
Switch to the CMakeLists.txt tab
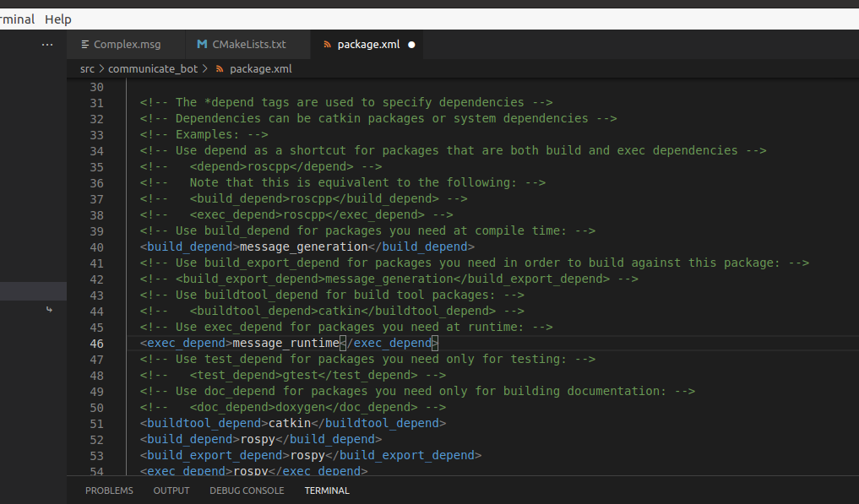pos(249,45)
